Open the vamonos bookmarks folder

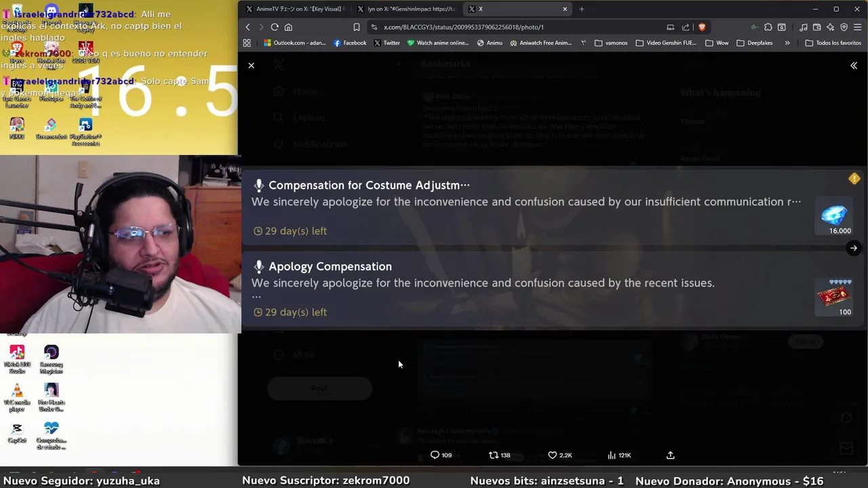[x=611, y=43]
